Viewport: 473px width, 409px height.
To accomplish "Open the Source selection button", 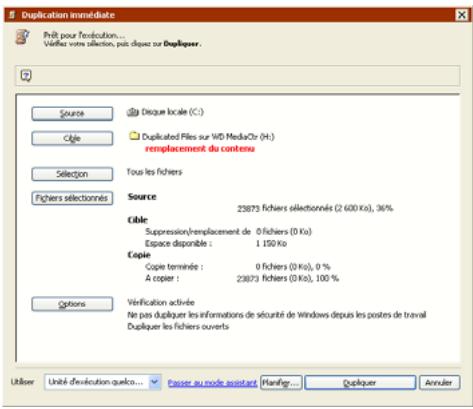I will click(x=72, y=114).
